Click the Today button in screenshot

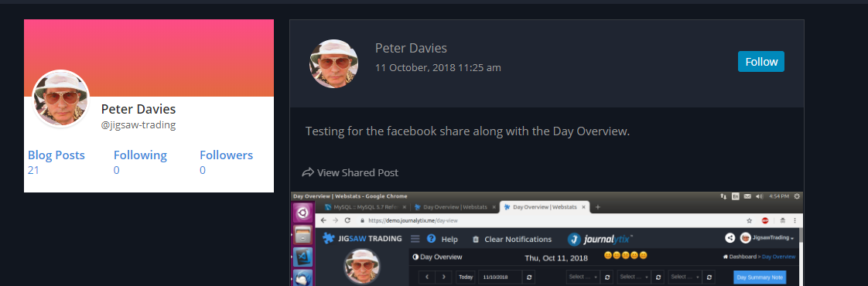pyautogui.click(x=466, y=277)
